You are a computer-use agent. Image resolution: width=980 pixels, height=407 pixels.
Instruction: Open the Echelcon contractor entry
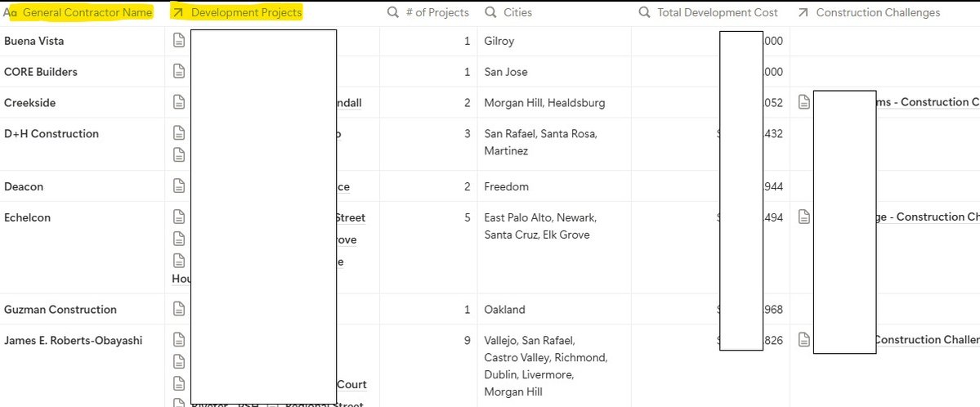coord(28,217)
